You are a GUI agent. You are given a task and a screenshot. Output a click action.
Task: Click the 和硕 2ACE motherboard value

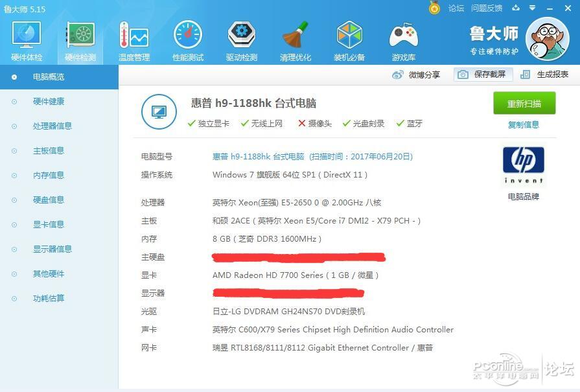(x=316, y=221)
